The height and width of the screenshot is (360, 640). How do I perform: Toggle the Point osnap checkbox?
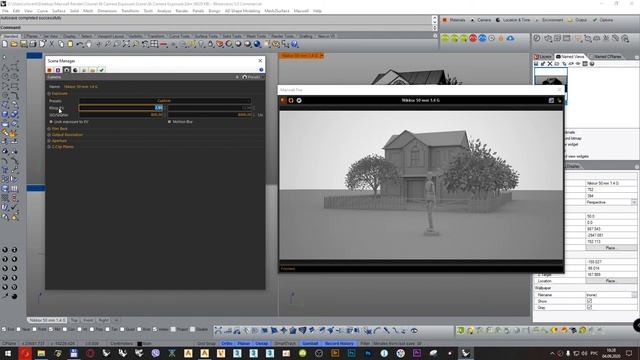(x=35, y=329)
